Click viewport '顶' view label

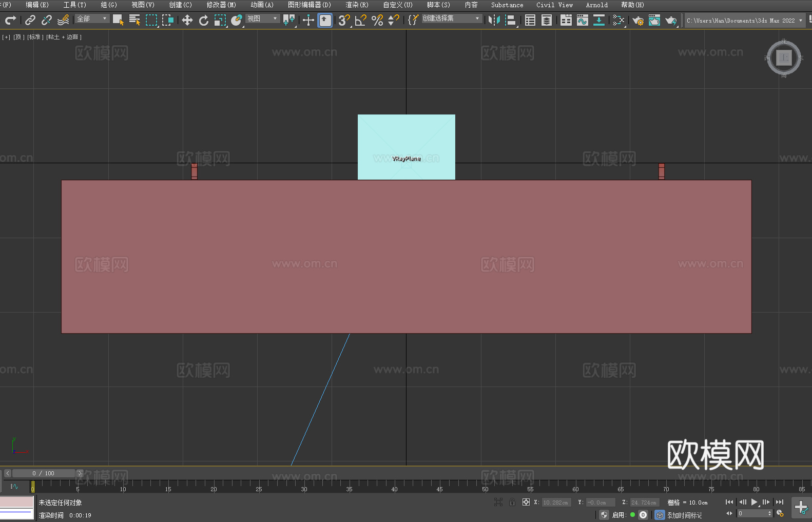(19, 37)
